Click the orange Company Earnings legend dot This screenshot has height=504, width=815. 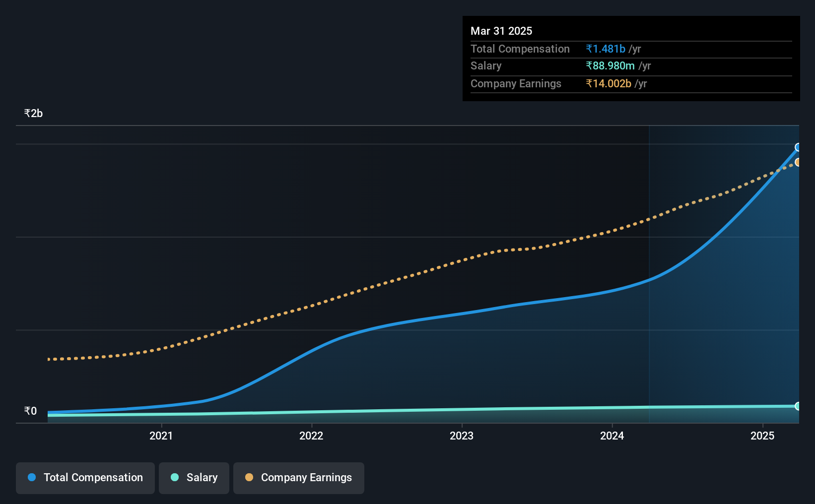click(x=249, y=477)
